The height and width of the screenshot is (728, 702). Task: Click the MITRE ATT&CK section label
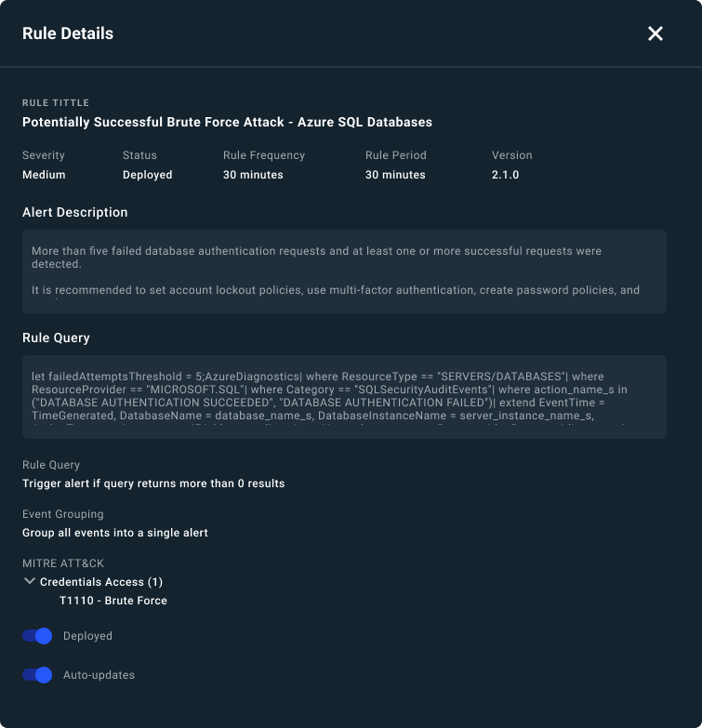click(x=61, y=563)
